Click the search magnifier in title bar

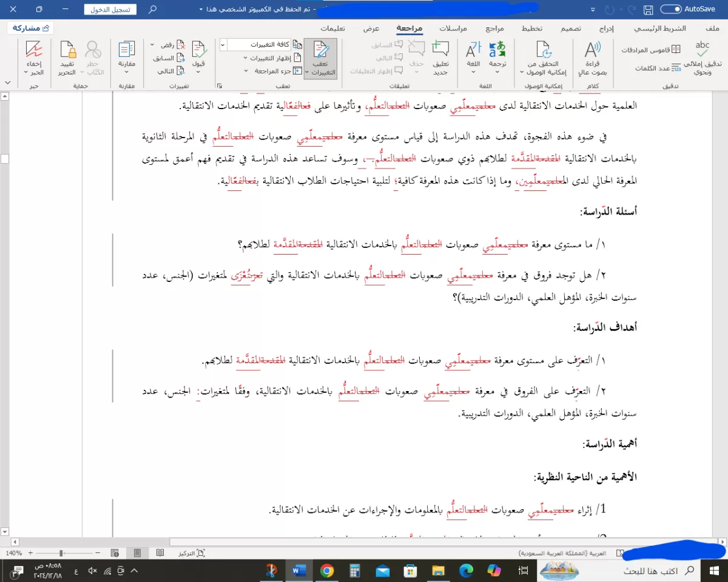click(x=152, y=10)
